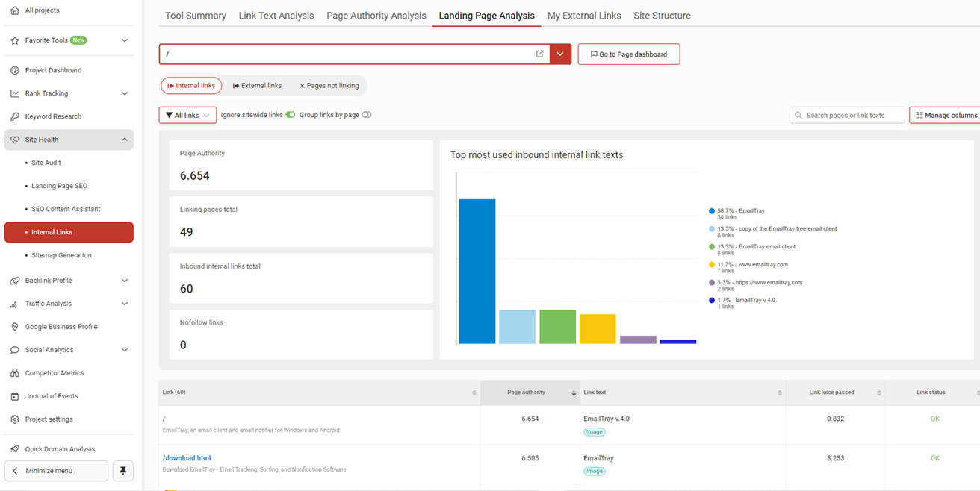
Task: Sort by Link juice passed arrows
Action: [879, 393]
